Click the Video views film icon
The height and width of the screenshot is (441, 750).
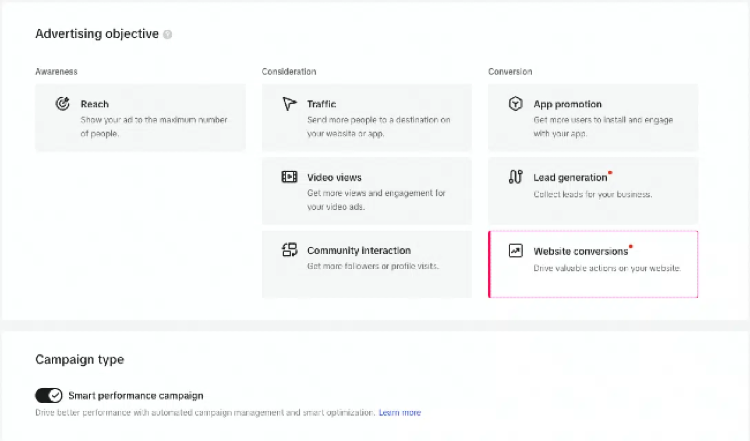coord(289,177)
